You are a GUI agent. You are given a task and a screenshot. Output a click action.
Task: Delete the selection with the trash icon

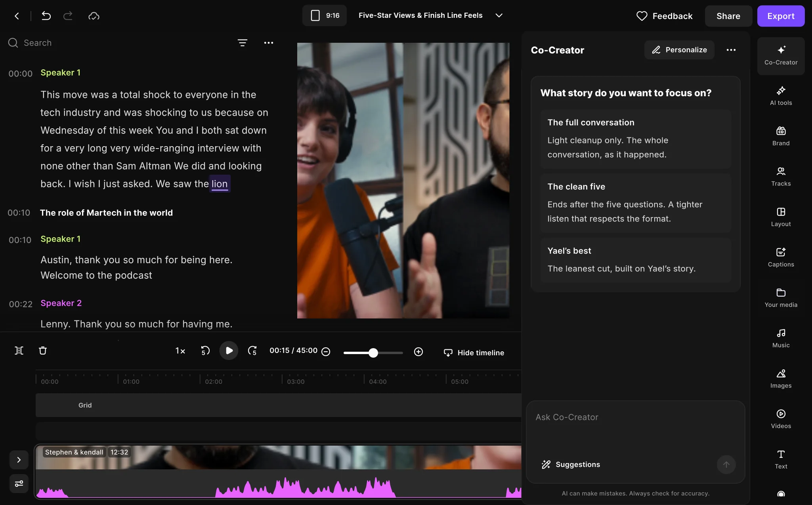pos(43,351)
